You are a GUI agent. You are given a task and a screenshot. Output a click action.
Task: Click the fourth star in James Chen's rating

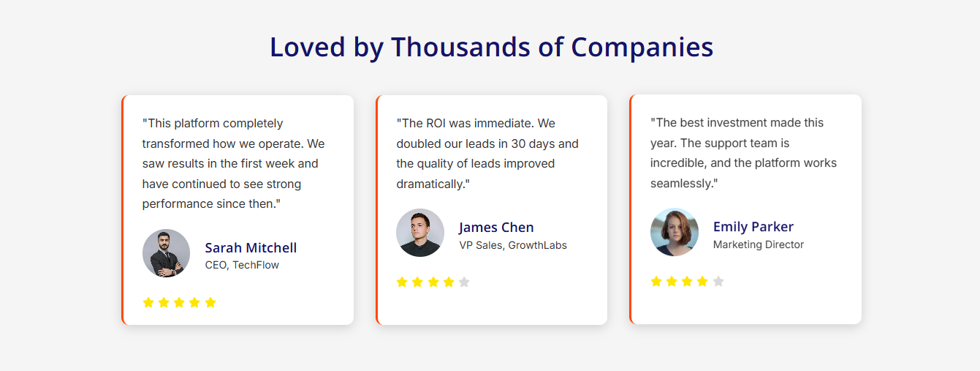pyautogui.click(x=449, y=282)
